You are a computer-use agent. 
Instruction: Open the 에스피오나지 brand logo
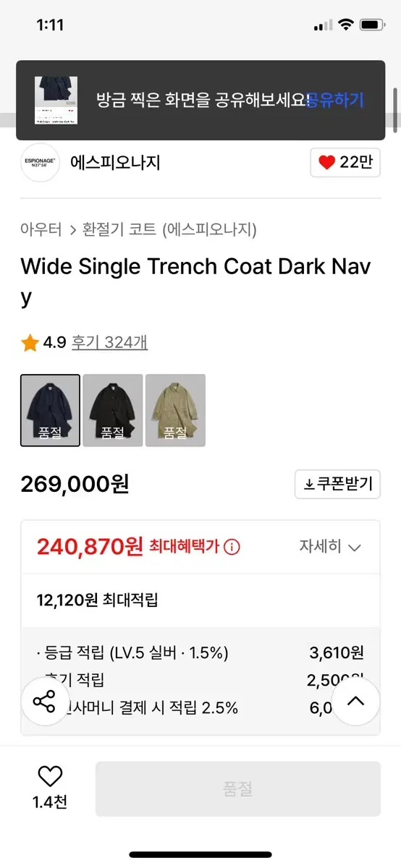[41, 162]
